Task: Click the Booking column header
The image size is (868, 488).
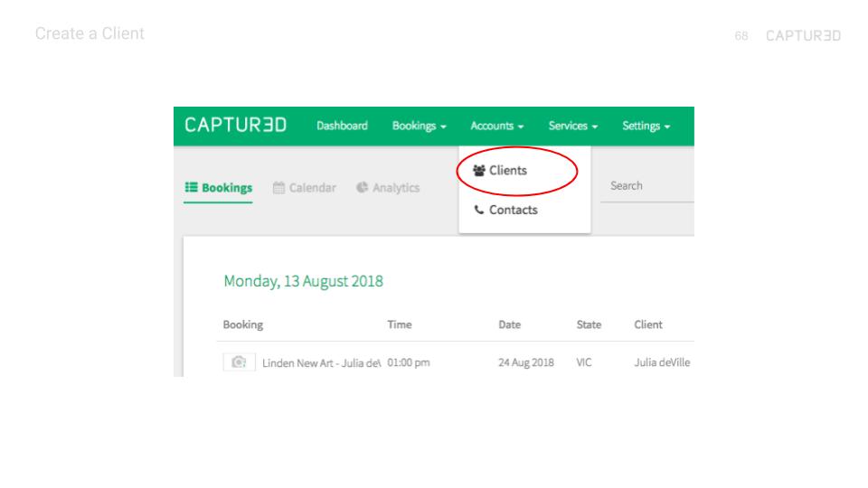Action: point(243,324)
